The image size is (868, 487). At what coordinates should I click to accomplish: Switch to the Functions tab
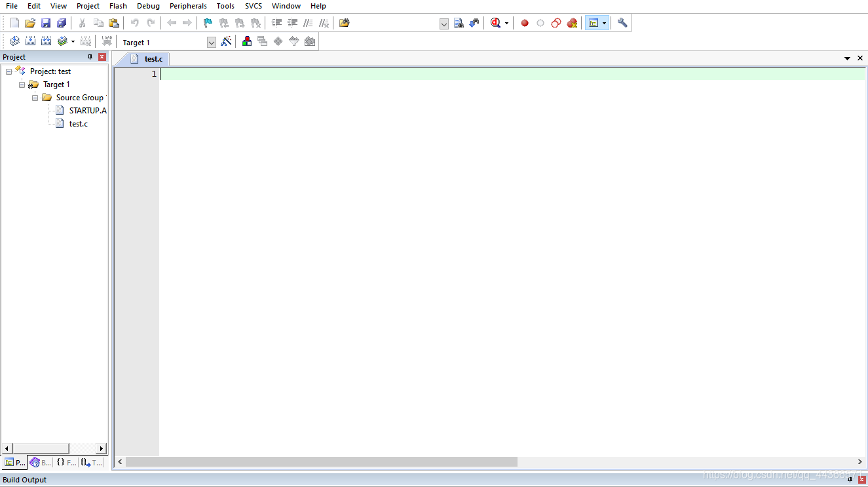(x=66, y=462)
